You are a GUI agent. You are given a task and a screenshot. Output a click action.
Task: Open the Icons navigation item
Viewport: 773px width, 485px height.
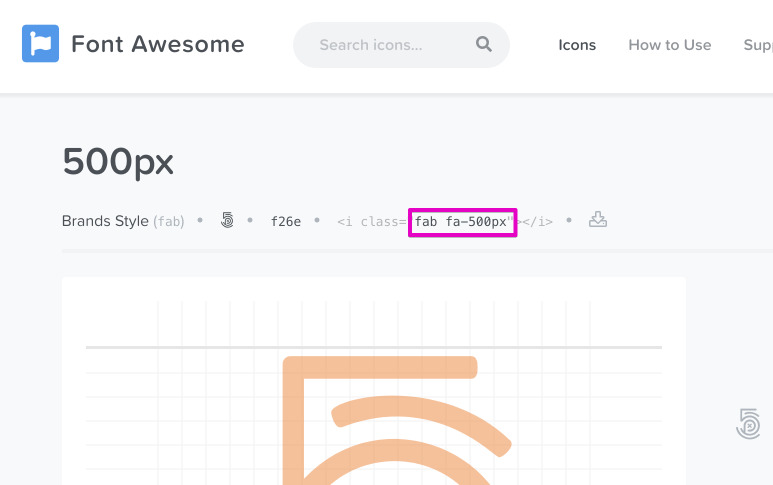click(577, 45)
